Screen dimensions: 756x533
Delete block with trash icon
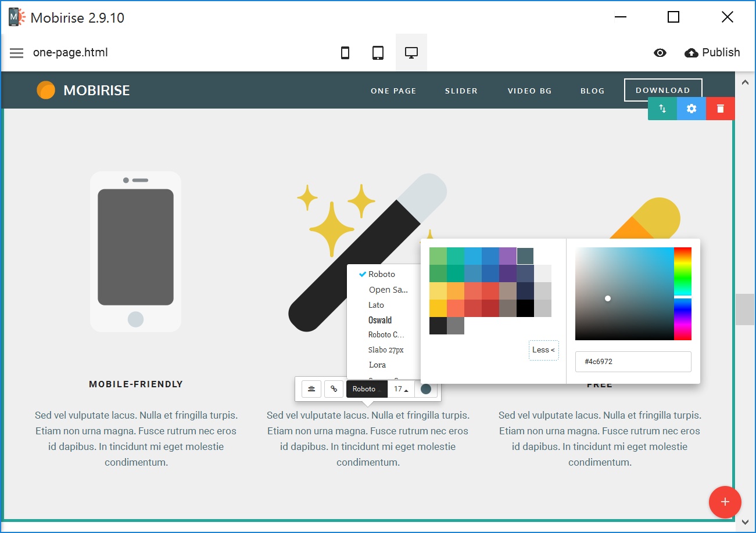pyautogui.click(x=721, y=109)
